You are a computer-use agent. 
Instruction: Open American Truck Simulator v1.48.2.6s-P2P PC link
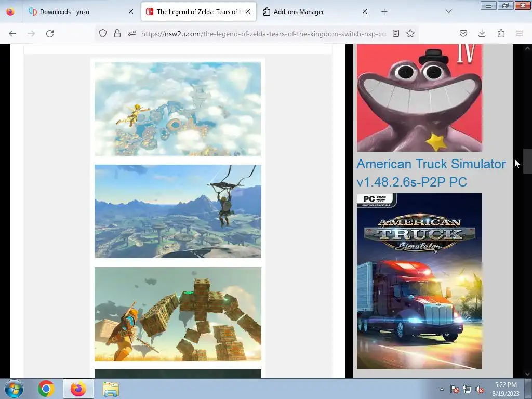pyautogui.click(x=431, y=172)
